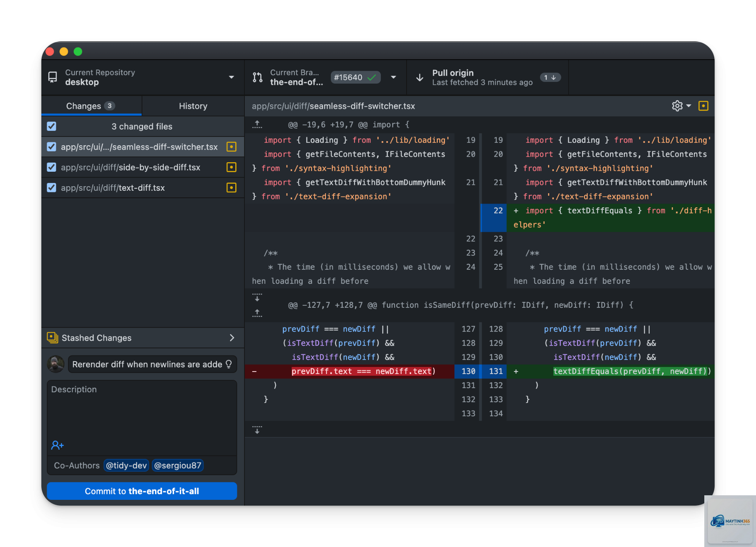Image resolution: width=756 pixels, height=547 pixels.
Task: Click the Pull origin down arrow icon
Action: pos(420,77)
